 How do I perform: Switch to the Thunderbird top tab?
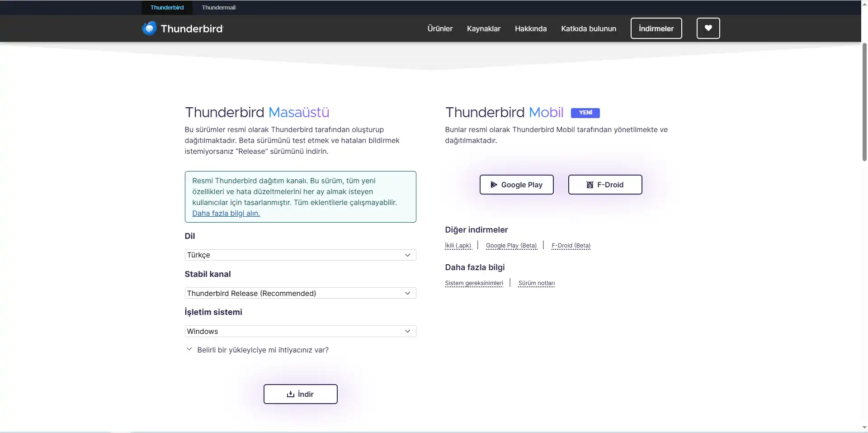point(167,8)
